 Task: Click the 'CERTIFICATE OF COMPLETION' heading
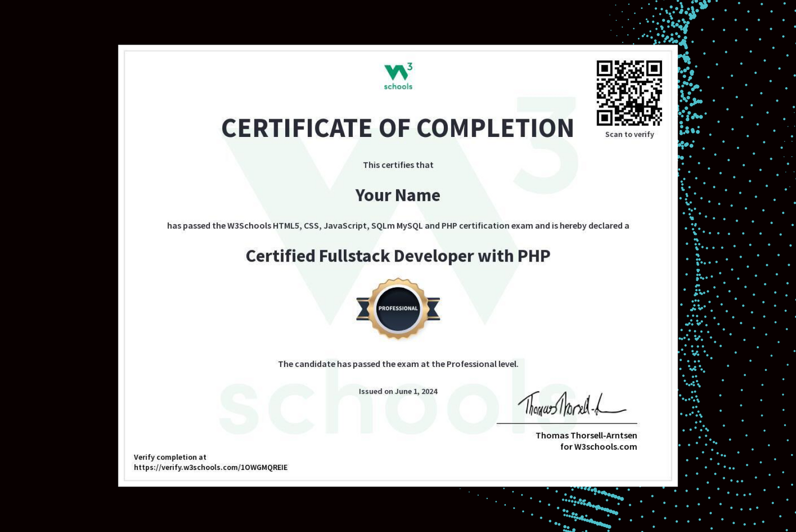[x=397, y=128]
